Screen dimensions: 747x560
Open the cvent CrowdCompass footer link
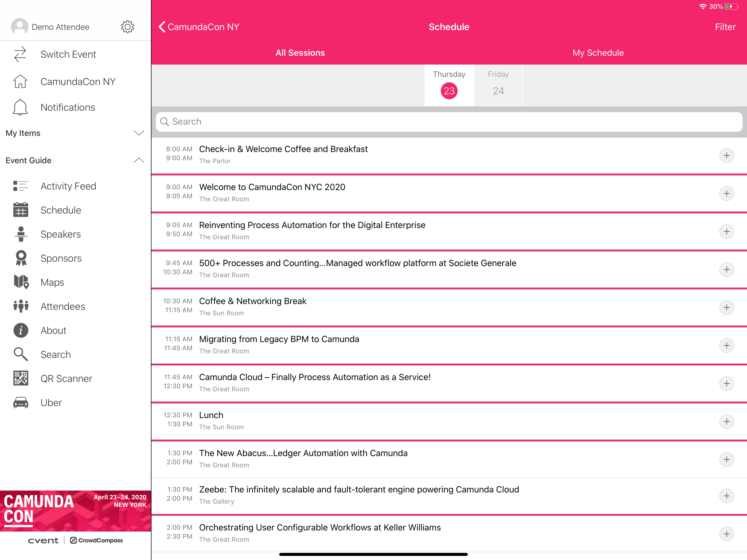click(x=75, y=540)
